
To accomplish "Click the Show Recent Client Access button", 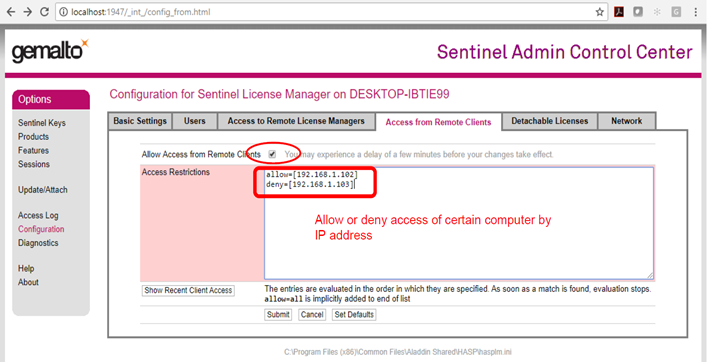I will click(188, 290).
